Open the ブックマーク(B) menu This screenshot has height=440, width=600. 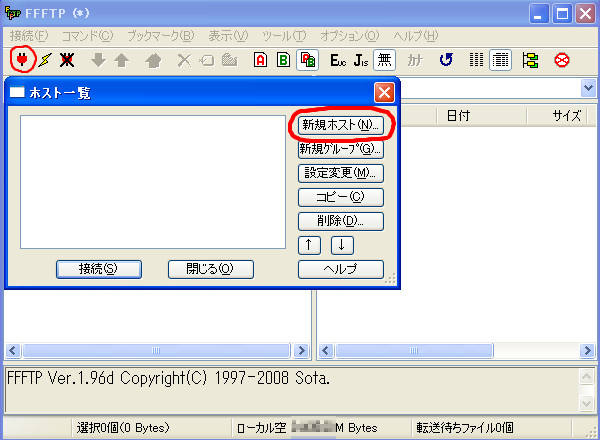161,36
